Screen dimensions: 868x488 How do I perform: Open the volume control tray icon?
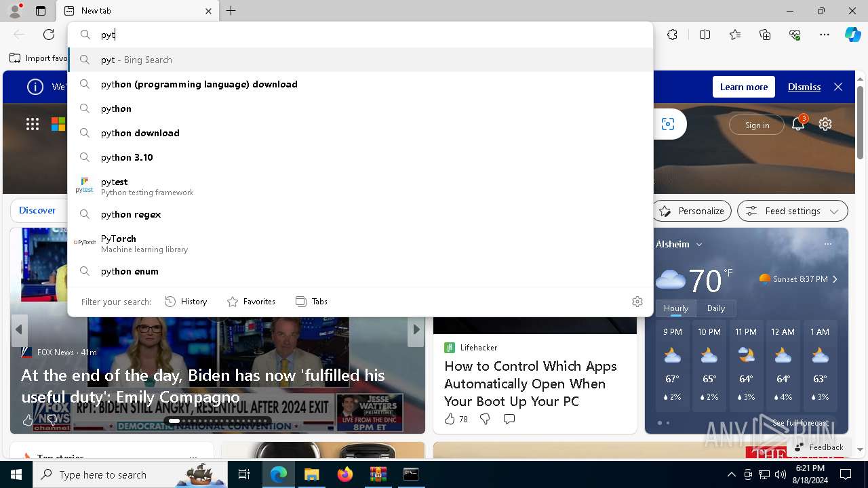click(x=781, y=474)
